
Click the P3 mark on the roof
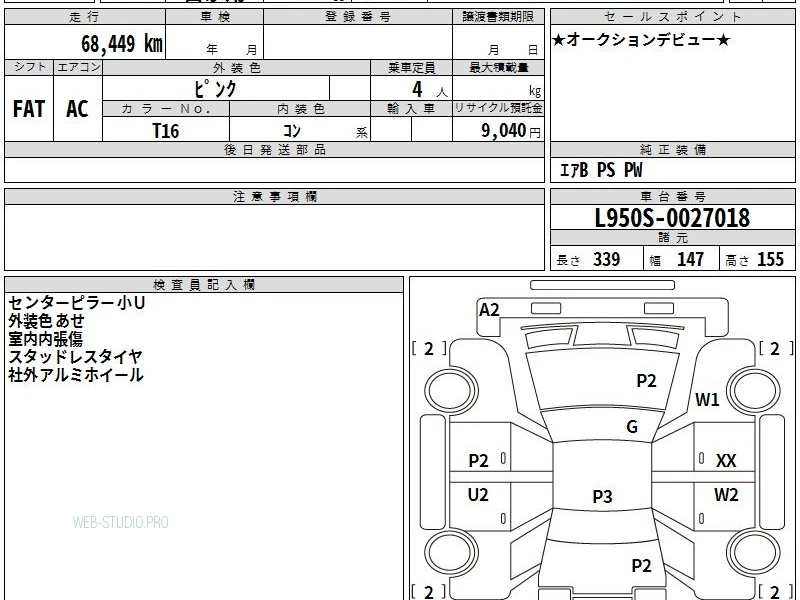tap(602, 496)
